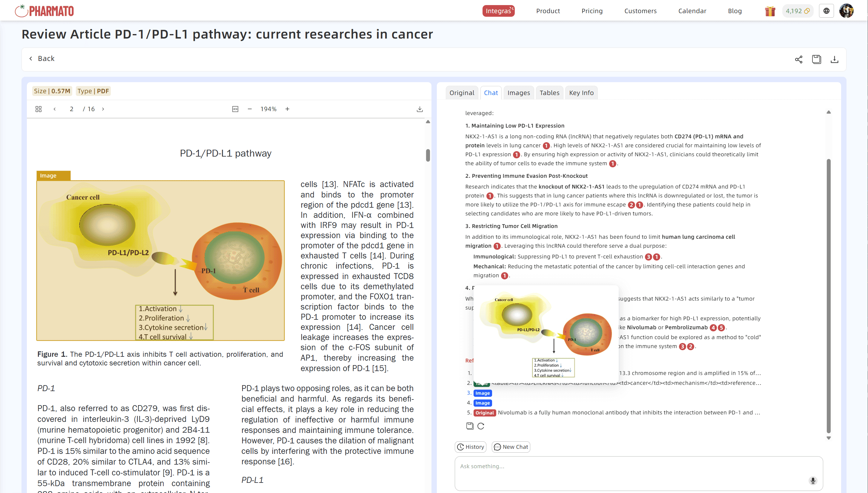Open the page thumbnails grid view
868x493 pixels.
[39, 109]
